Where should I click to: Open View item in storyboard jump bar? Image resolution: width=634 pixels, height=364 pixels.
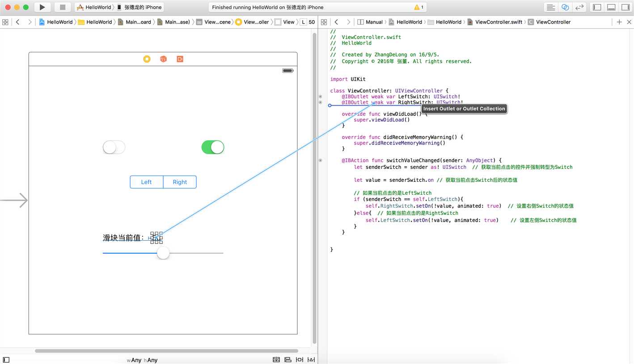[x=285, y=22]
